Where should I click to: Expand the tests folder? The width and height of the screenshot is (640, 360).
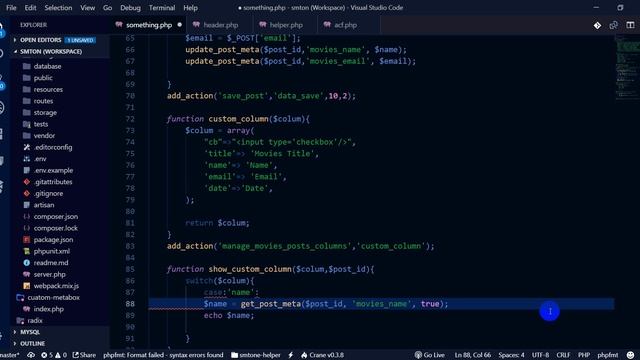click(41, 124)
